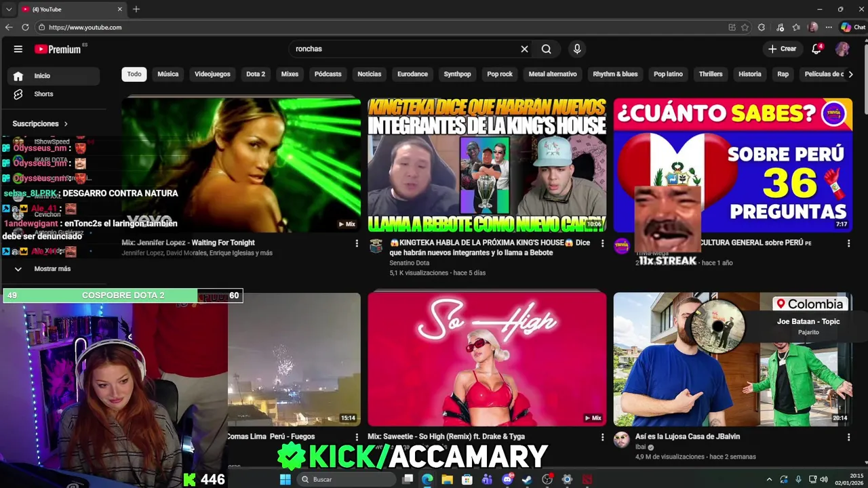Select the Rhythm & blues filter chip
The height and width of the screenshot is (488, 868).
pyautogui.click(x=615, y=74)
